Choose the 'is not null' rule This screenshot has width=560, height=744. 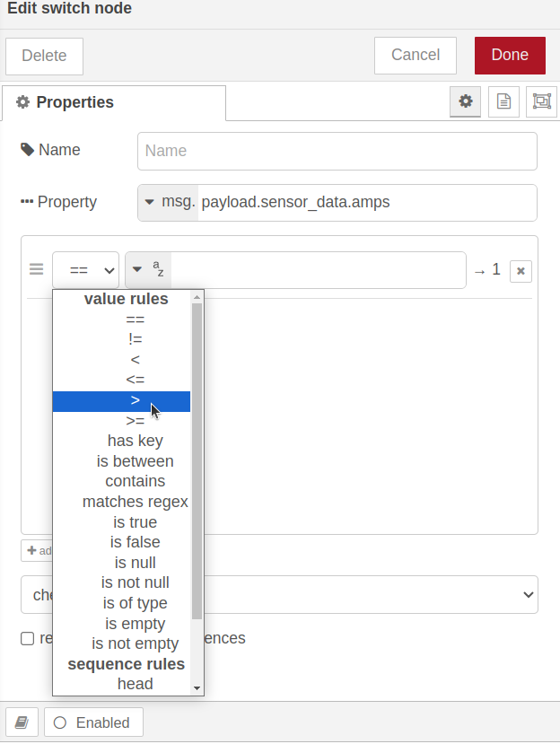pos(121,582)
